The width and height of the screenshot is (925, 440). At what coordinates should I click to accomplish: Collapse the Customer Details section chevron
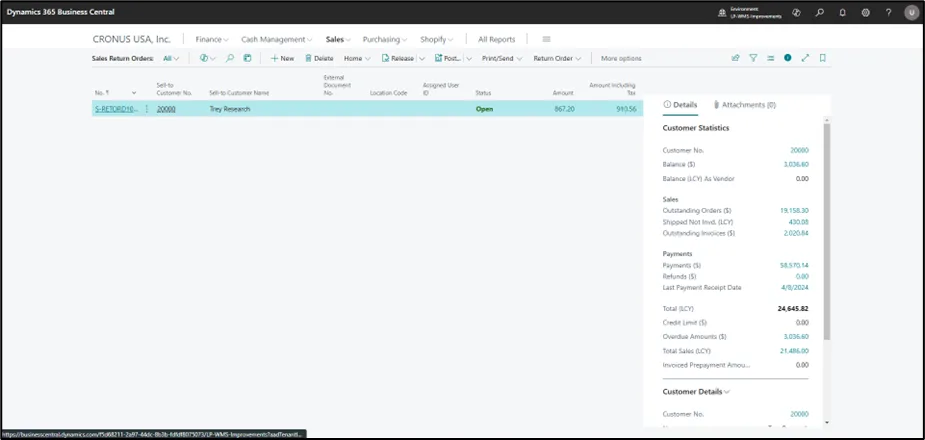pyautogui.click(x=727, y=392)
